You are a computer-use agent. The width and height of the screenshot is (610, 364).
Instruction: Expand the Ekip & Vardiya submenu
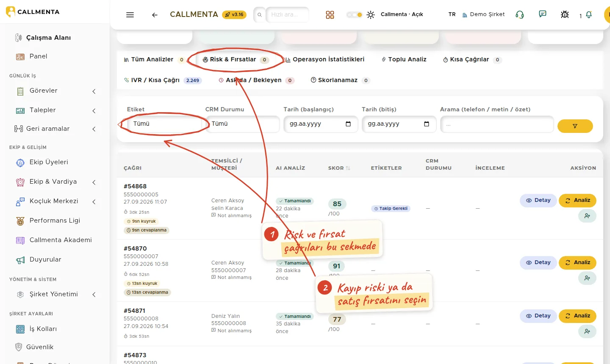94,182
